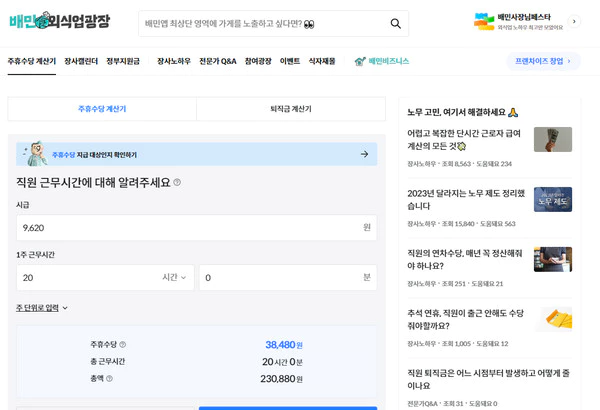Screen dimensions: 600x410
Task: Select the 주휴수당 계산기 tab
Action: click(102, 109)
